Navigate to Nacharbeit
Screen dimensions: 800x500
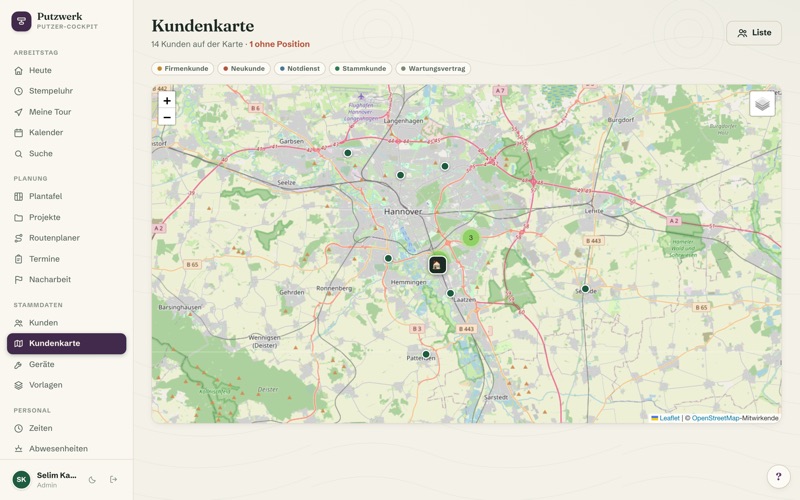pos(66,280)
